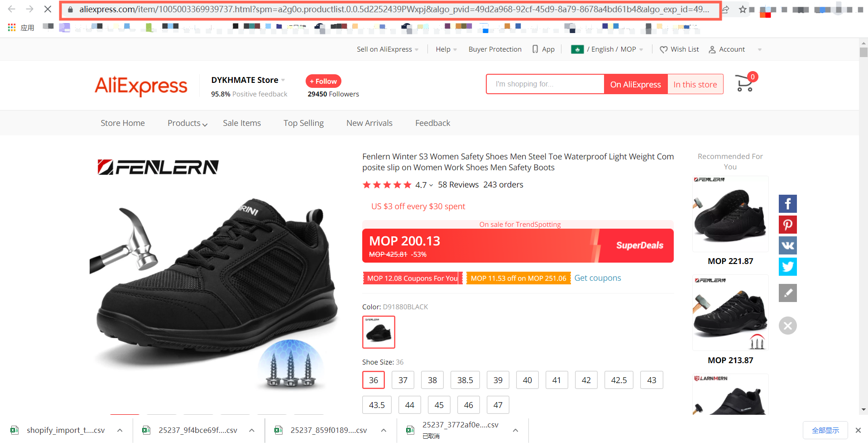Image resolution: width=868 pixels, height=446 pixels.
Task: Click the padlock site info icon
Action: click(70, 9)
